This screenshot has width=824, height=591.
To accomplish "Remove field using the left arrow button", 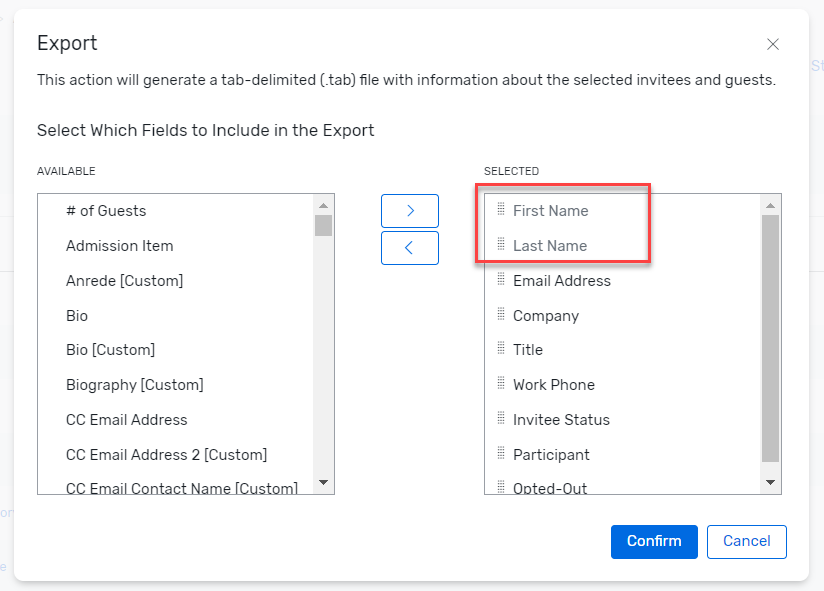I will click(410, 247).
